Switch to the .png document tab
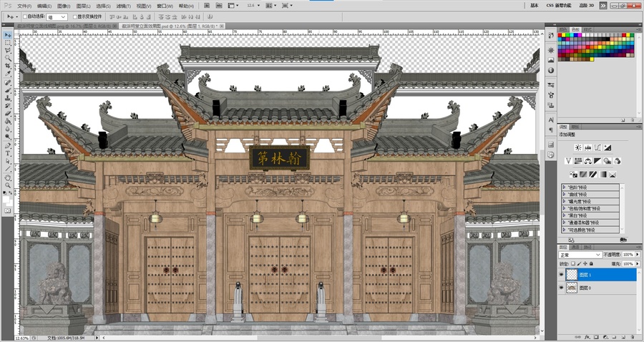Screen dimensions: 644x342 66,26
